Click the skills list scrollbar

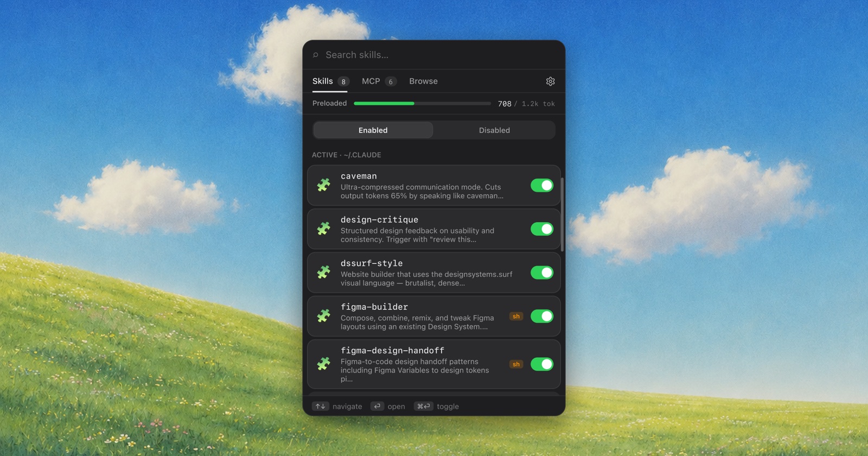[x=562, y=215]
